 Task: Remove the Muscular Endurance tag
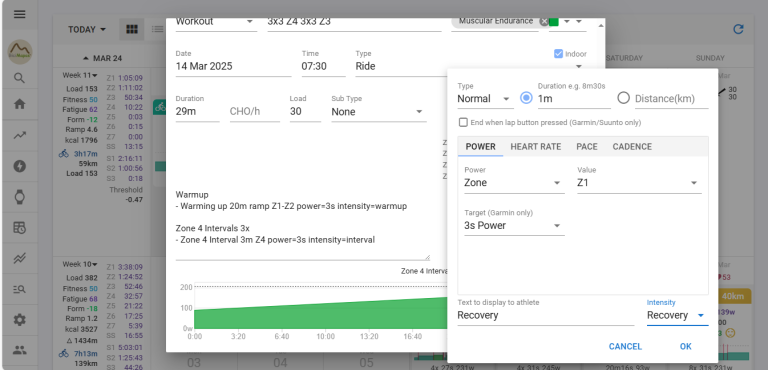[544, 22]
